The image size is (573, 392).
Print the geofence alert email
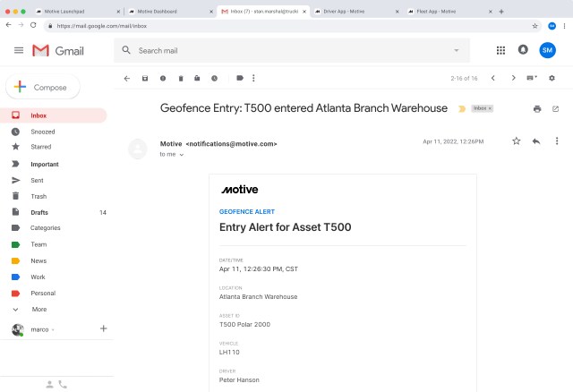537,108
